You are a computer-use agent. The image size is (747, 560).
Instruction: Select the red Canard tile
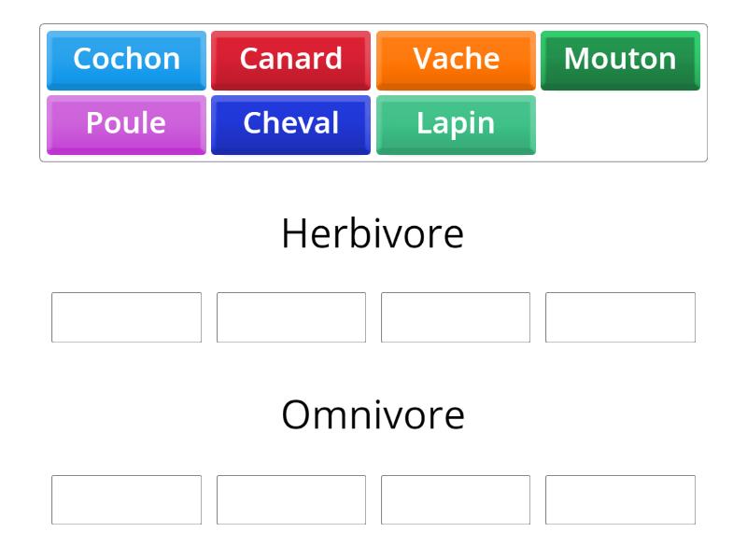coord(291,59)
